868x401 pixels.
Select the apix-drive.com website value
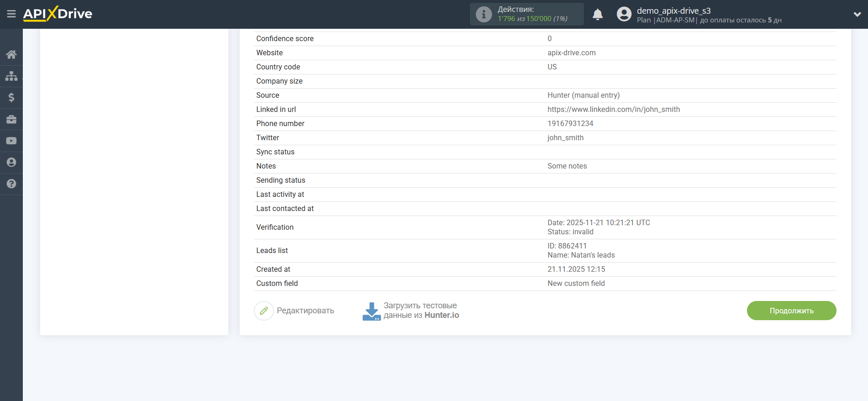(x=572, y=53)
